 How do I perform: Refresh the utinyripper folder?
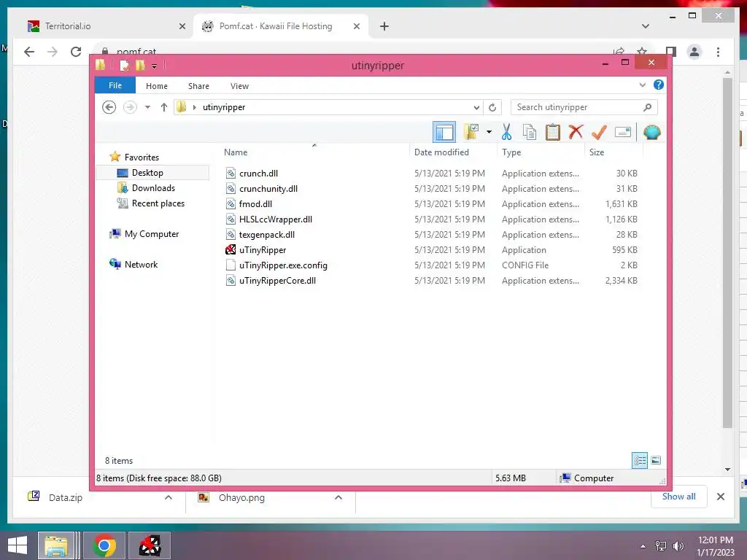[x=492, y=107]
